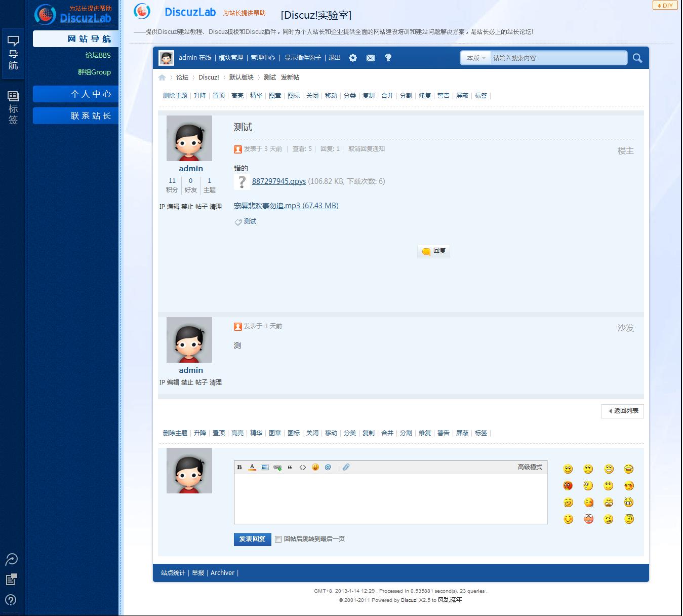
Task: Click the DiscuzLab logo in the sidebar
Action: tap(73, 14)
